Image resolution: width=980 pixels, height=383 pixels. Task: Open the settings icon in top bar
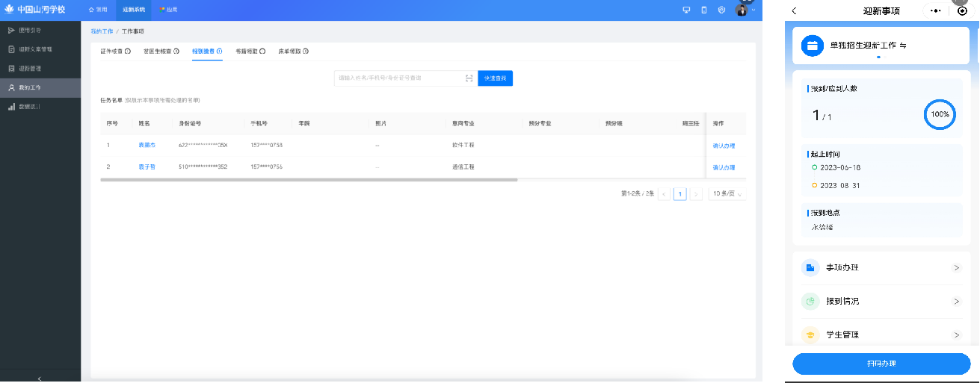pos(721,10)
